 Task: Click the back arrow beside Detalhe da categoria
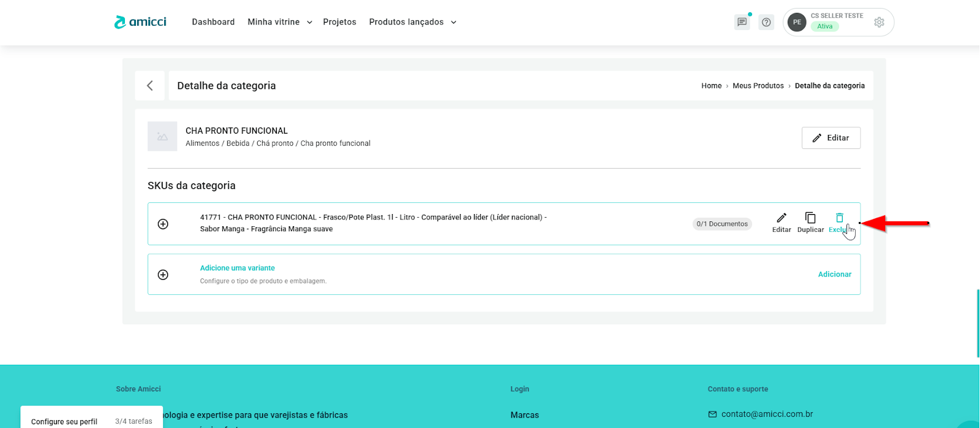point(150,86)
